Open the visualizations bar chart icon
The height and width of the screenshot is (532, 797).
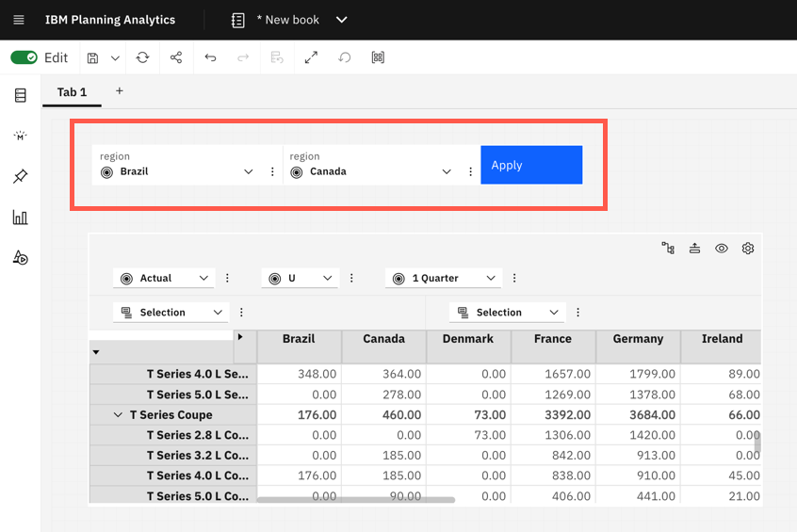[21, 217]
